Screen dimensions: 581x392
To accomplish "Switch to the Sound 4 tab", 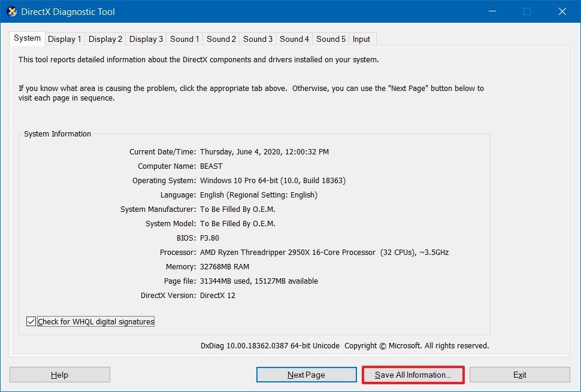I will coord(294,39).
